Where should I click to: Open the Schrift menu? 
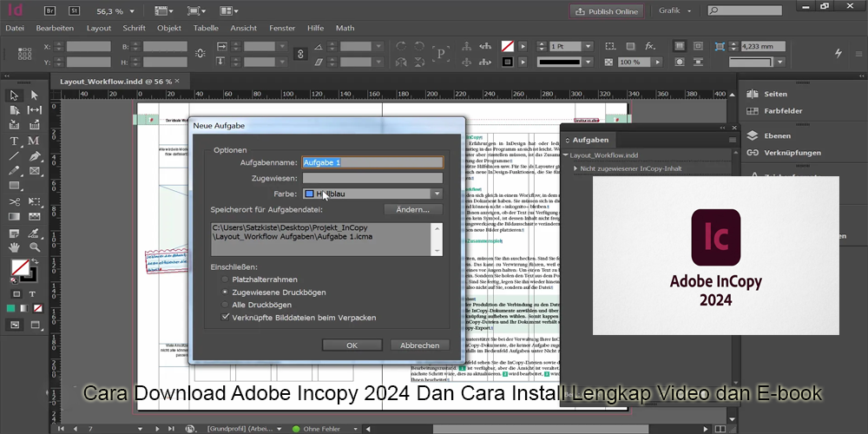tap(134, 28)
